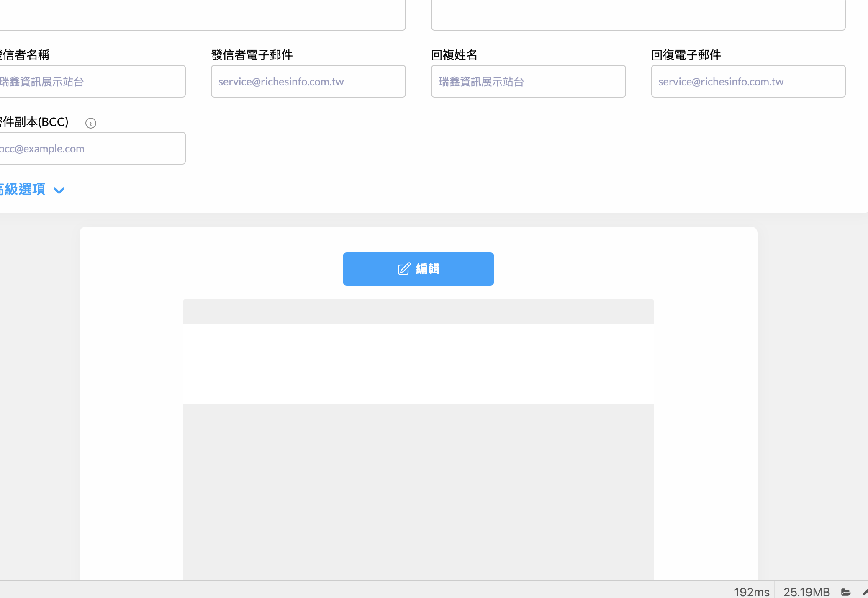The image size is (868, 598).
Task: Open the folder icon in debug bar
Action: tap(845, 592)
